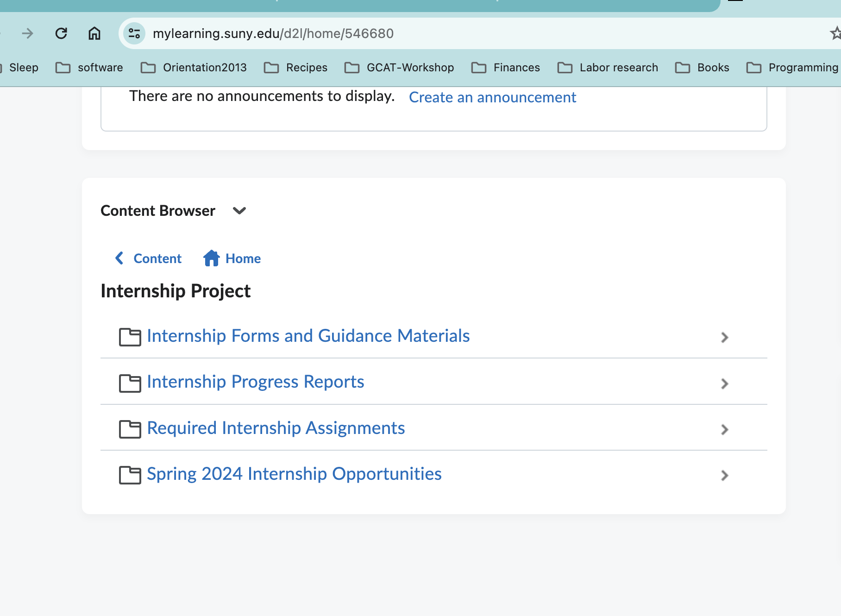Expand chevron for Internship Forms and Guidance Materials
Viewport: 841px width, 616px height.
click(725, 337)
